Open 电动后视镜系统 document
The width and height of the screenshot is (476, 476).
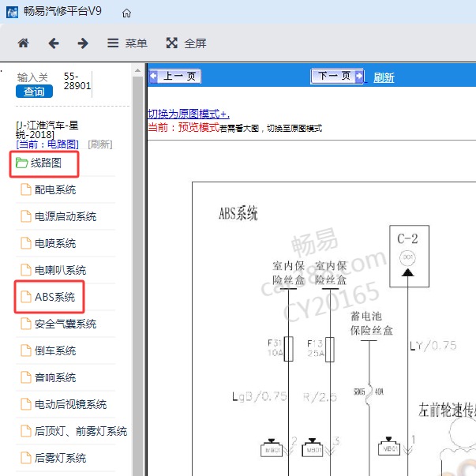[70, 404]
